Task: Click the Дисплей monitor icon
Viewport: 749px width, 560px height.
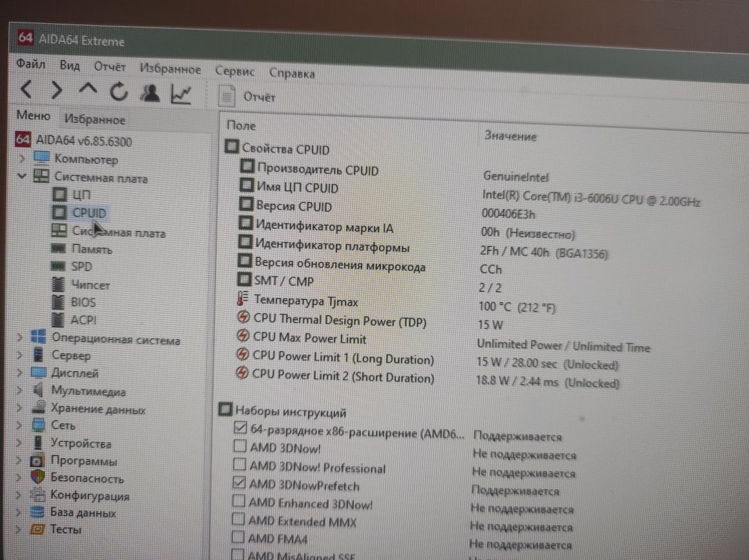Action: click(38, 372)
